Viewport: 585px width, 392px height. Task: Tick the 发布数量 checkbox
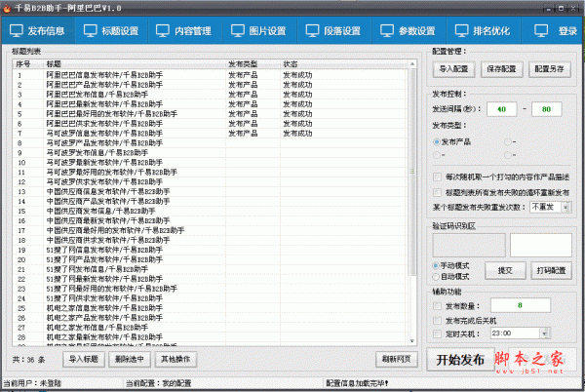437,306
